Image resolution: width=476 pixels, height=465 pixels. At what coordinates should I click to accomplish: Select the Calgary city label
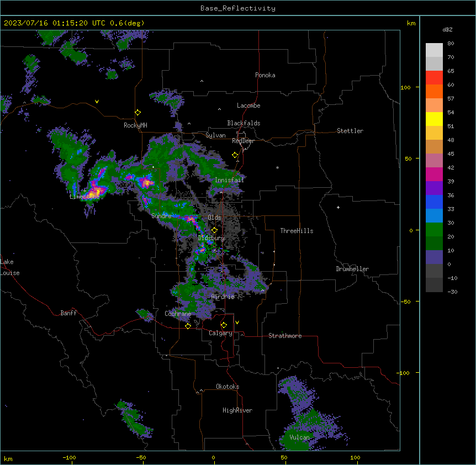(220, 333)
